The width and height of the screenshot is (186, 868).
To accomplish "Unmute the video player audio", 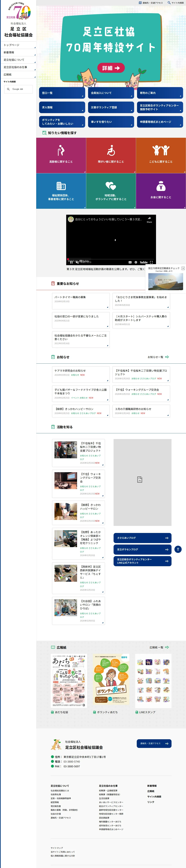I will (x=77, y=262).
